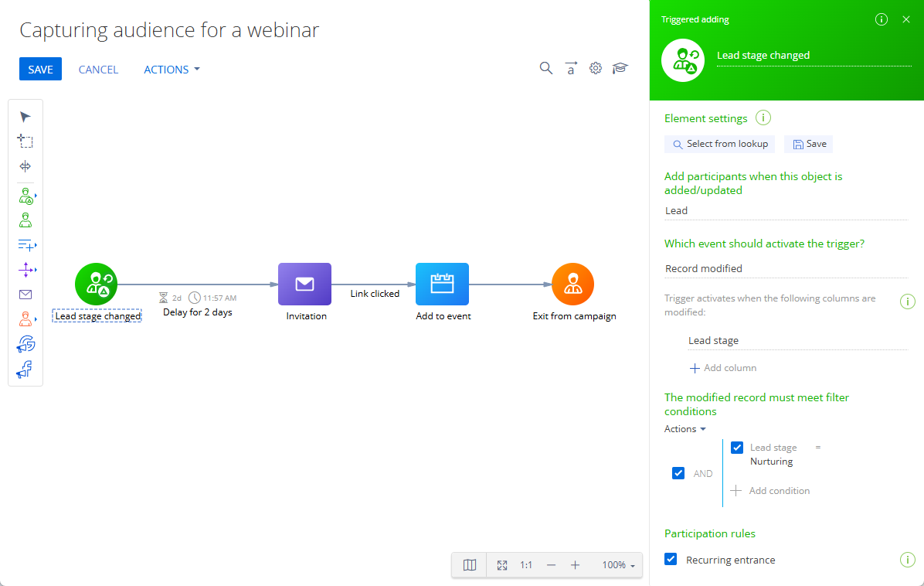
Task: Click the email element icon in toolbar
Action: (25, 295)
